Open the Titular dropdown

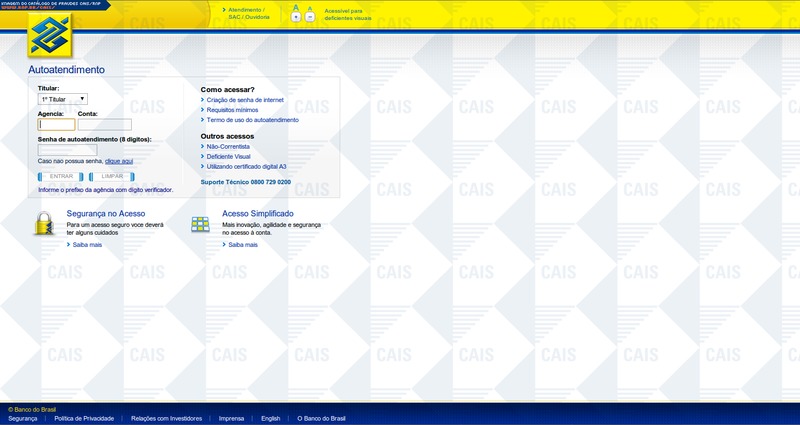(x=62, y=99)
